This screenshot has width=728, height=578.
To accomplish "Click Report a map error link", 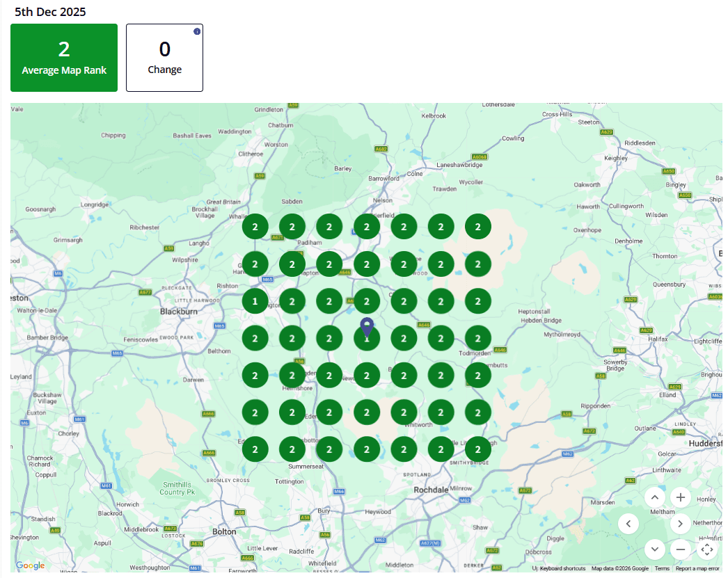I will point(697,569).
